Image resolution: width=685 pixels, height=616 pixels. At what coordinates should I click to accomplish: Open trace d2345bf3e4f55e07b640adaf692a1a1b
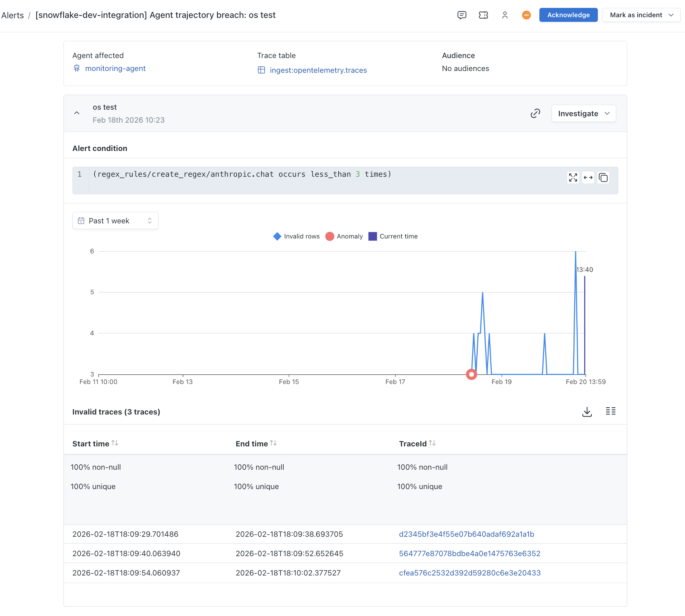(467, 534)
